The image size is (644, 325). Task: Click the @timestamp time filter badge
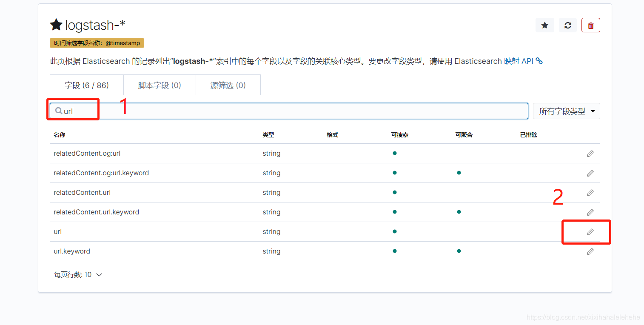(x=97, y=43)
